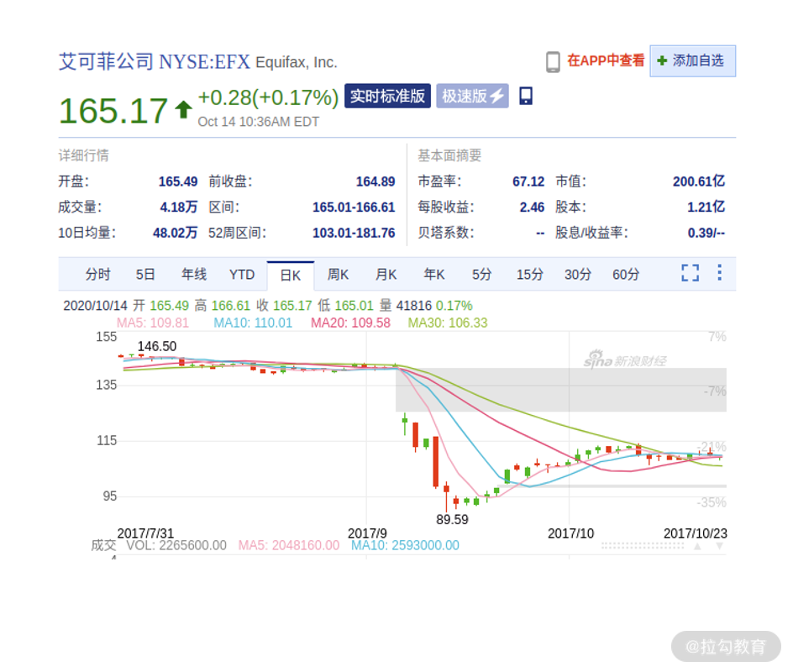Click the 添加自选 button
The height and width of the screenshot is (672, 793).
pyautogui.click(x=692, y=60)
